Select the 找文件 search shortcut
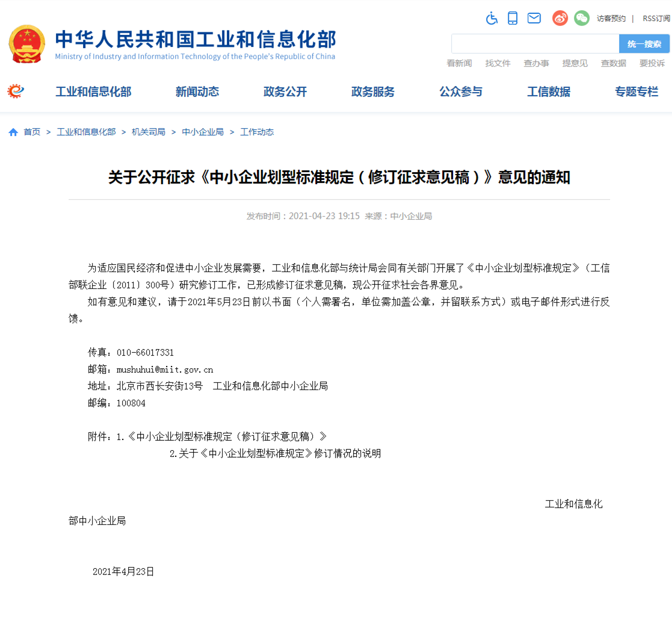Viewport: 672px width, 623px height. point(498,63)
